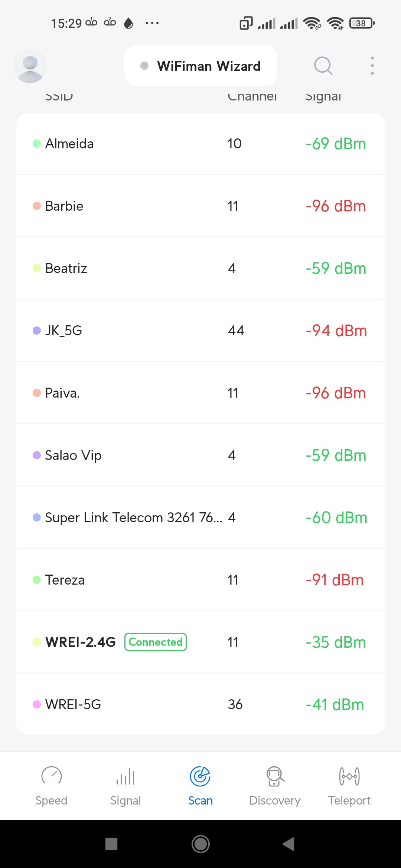Open the user profile avatar
Screen dimensions: 401x868
click(30, 66)
